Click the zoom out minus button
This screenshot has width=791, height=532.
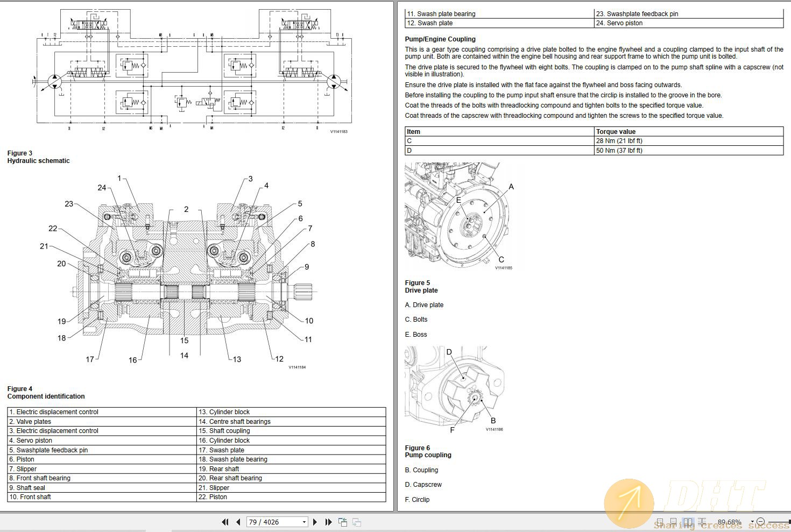(x=760, y=522)
